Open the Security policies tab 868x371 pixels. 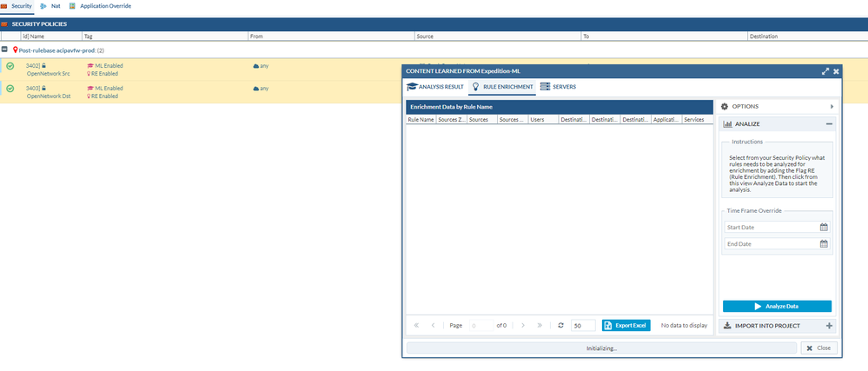click(17, 5)
